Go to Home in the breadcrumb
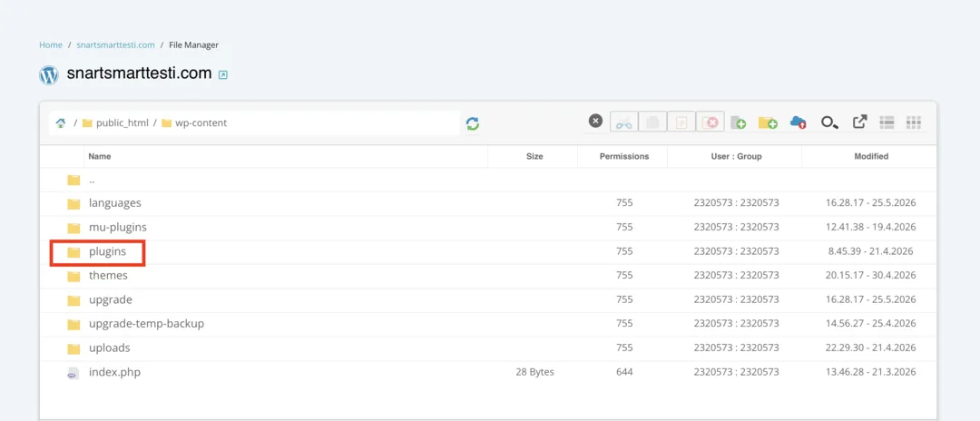The height and width of the screenshot is (421, 980). click(51, 45)
